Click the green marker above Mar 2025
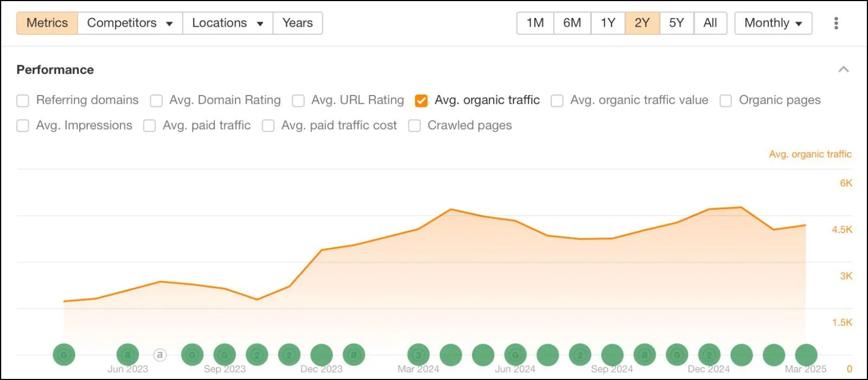Viewport: 868px width, 380px height. click(x=806, y=355)
